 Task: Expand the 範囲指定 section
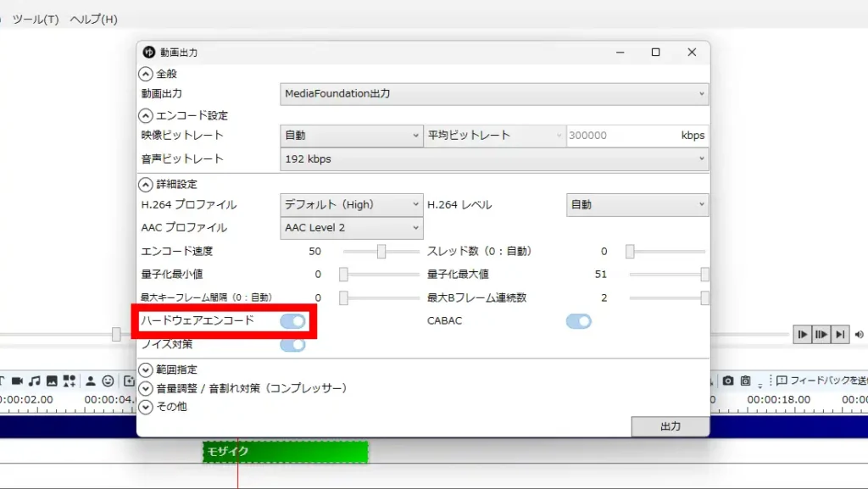point(170,370)
